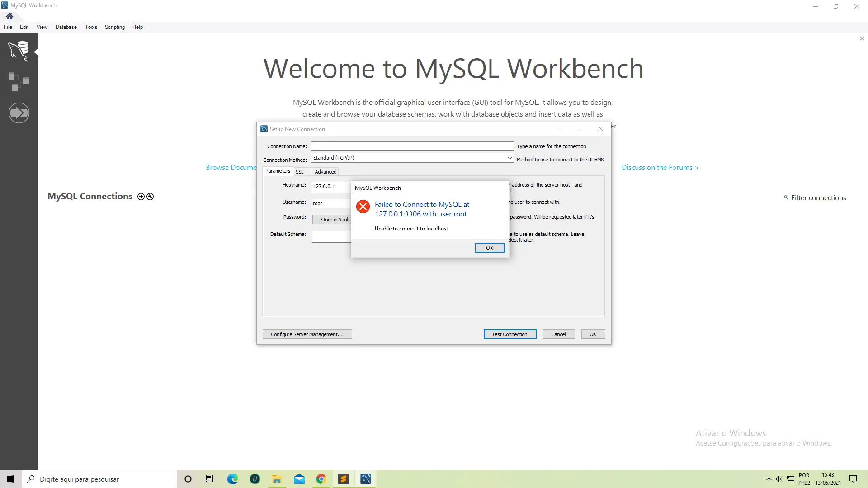The image size is (868, 488).
Task: Open the MySQL connections sidebar dolphin icon
Action: (x=19, y=51)
